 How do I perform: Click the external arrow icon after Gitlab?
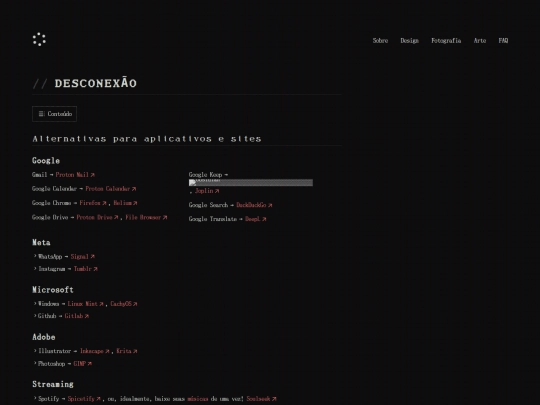click(x=87, y=316)
